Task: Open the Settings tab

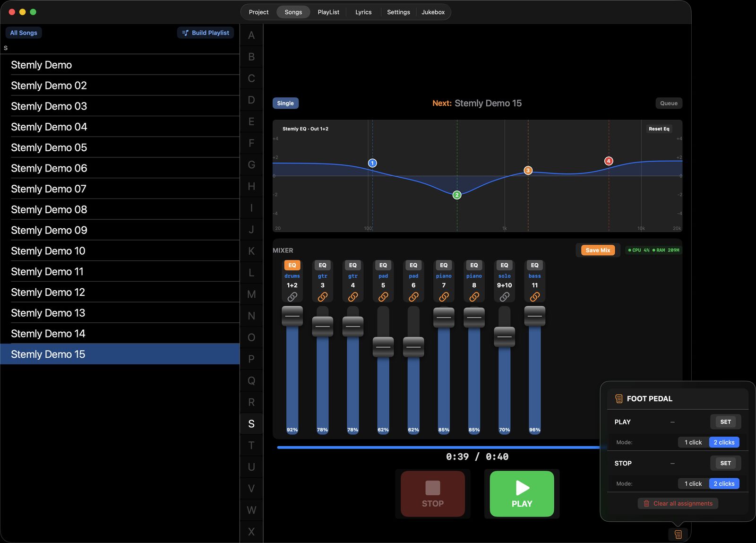Action: tap(398, 12)
